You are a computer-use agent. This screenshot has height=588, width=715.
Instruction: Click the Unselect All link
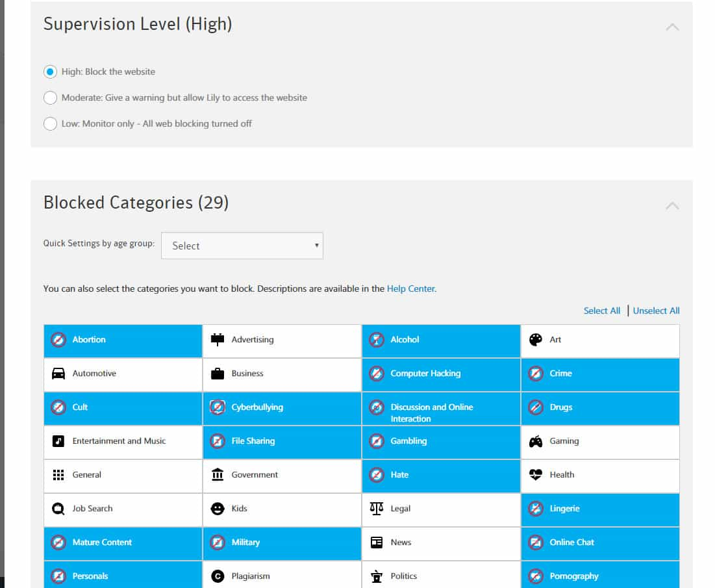656,311
